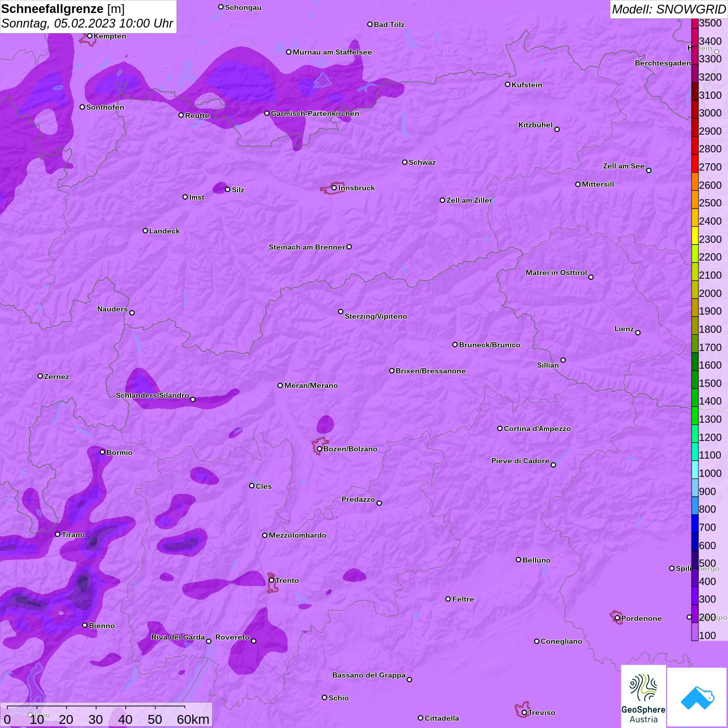Select the Kufstein location marker dot
The image size is (728, 728).
[x=508, y=84]
